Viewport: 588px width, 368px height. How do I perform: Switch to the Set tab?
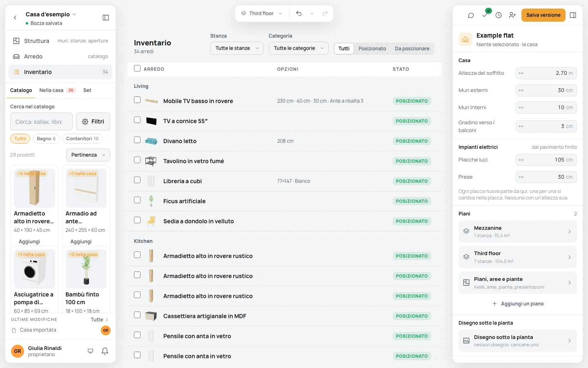pyautogui.click(x=87, y=90)
